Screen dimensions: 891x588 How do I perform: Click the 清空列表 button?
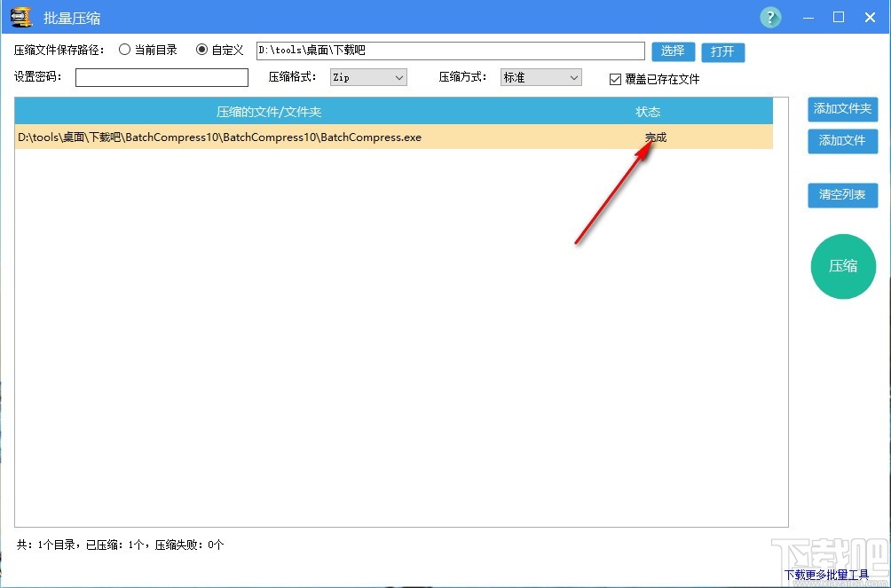(x=843, y=195)
